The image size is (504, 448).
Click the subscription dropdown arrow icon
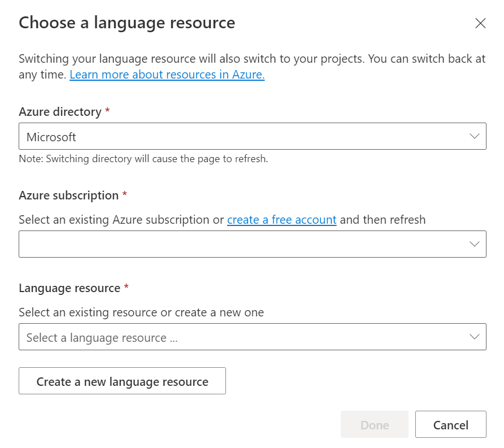coord(475,243)
